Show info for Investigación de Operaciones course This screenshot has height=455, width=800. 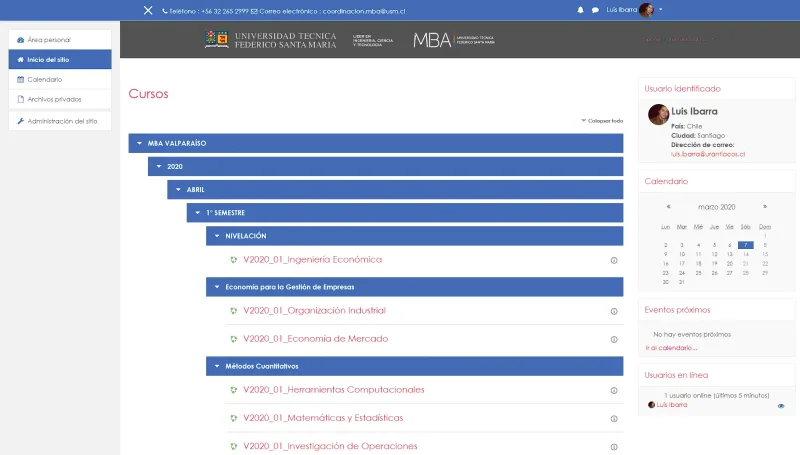(614, 446)
